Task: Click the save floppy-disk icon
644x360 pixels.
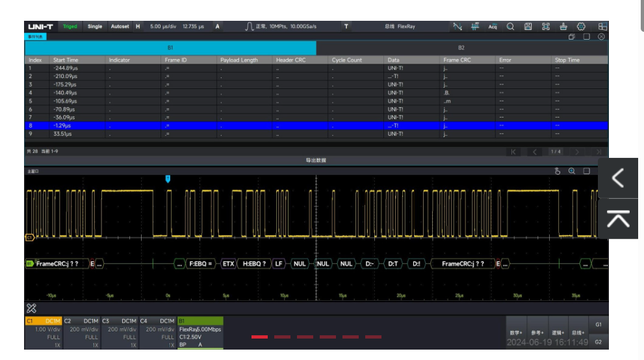Action: point(528,26)
